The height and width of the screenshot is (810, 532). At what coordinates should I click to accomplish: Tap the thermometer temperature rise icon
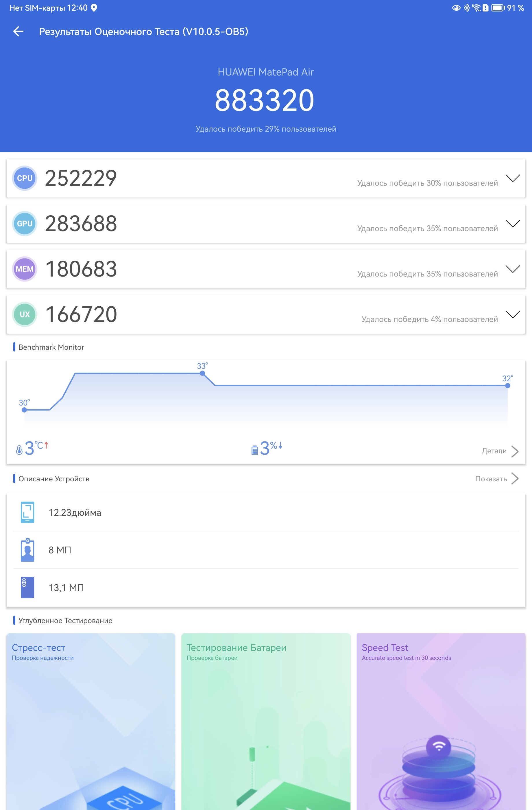point(19,450)
